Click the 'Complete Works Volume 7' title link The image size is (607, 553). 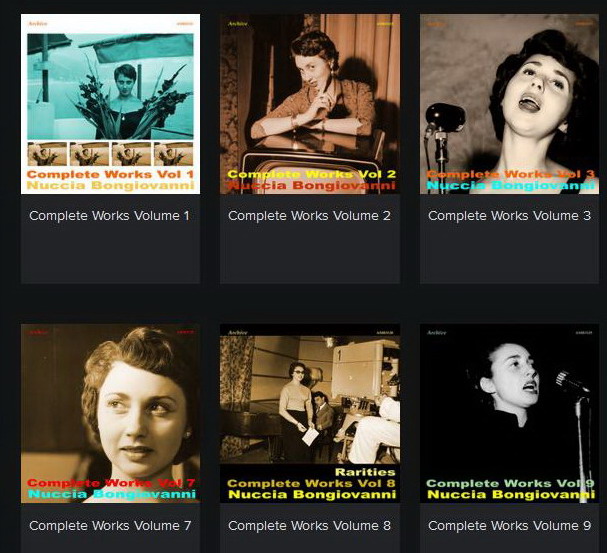click(110, 526)
